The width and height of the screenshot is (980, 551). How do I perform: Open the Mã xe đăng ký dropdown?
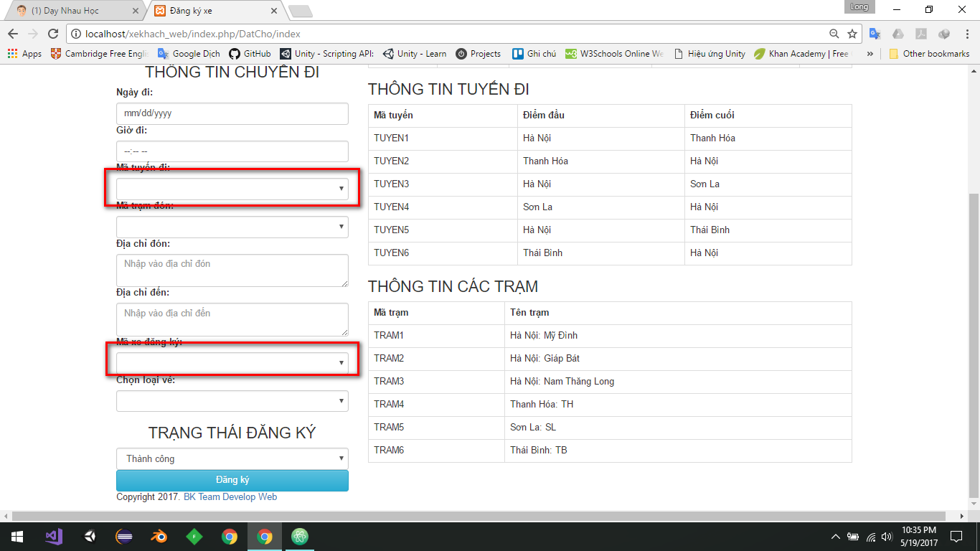232,363
